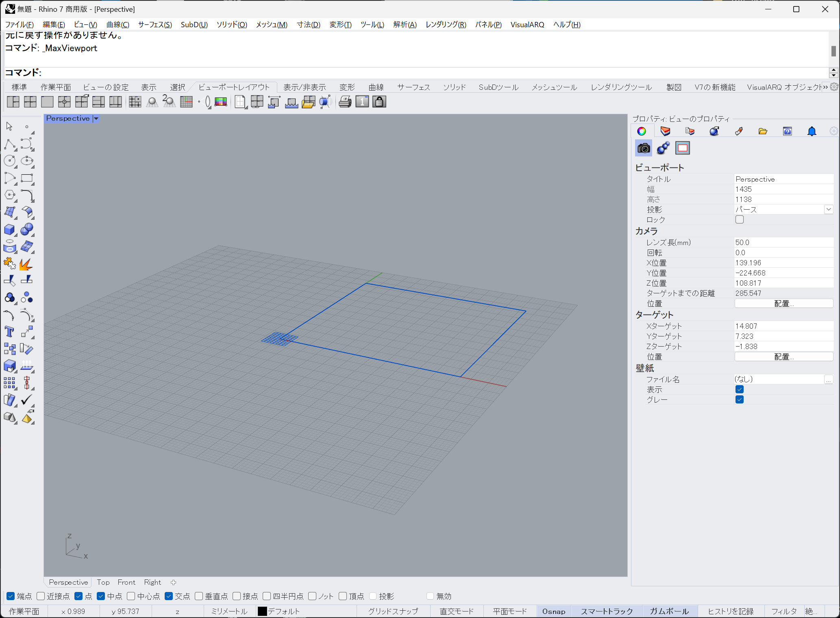Select the Circle drawing tool
Screen dimensions: 840x618
point(9,161)
